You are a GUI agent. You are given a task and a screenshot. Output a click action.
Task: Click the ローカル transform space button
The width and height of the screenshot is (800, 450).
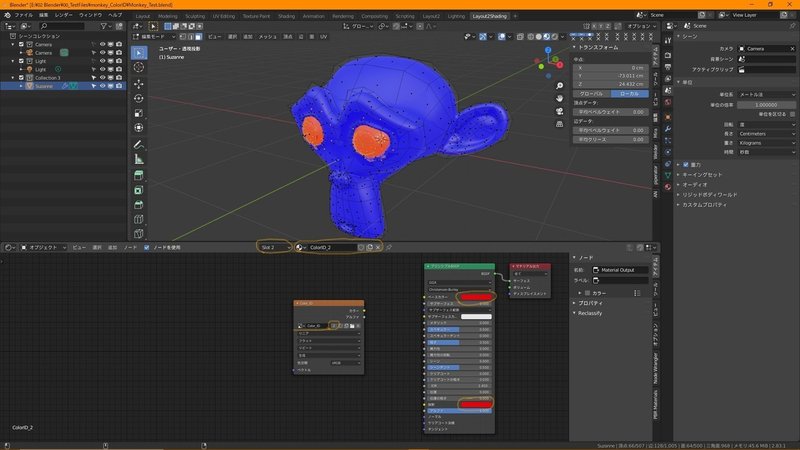point(629,94)
